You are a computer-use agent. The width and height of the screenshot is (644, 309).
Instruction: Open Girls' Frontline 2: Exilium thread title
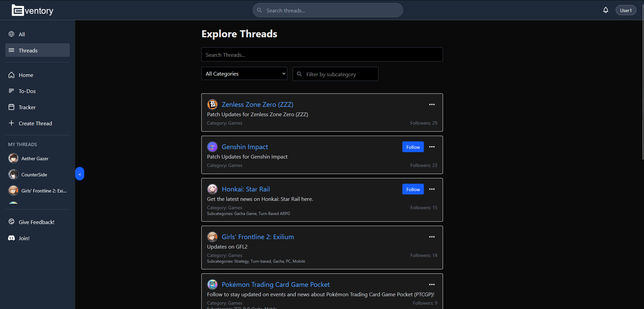click(x=258, y=237)
